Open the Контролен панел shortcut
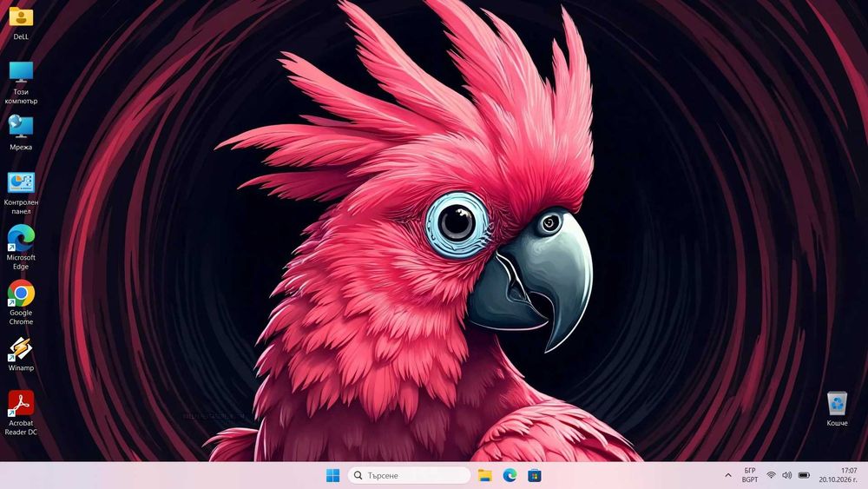868x489 pixels. [21, 193]
